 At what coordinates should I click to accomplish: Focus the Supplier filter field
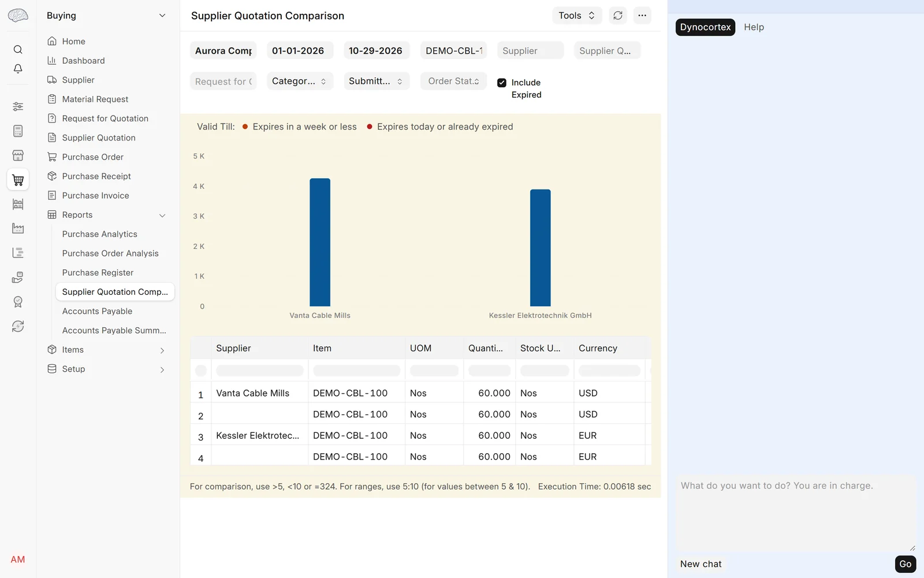[x=530, y=50]
